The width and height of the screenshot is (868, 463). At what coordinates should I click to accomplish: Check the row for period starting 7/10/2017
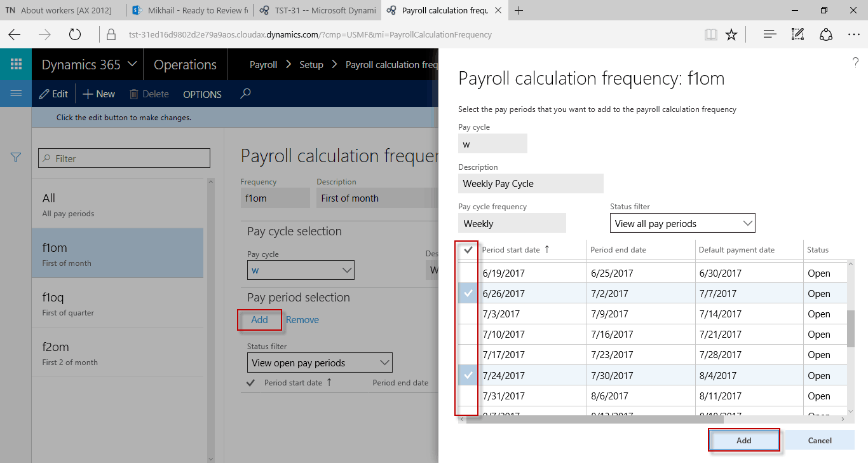click(x=468, y=335)
